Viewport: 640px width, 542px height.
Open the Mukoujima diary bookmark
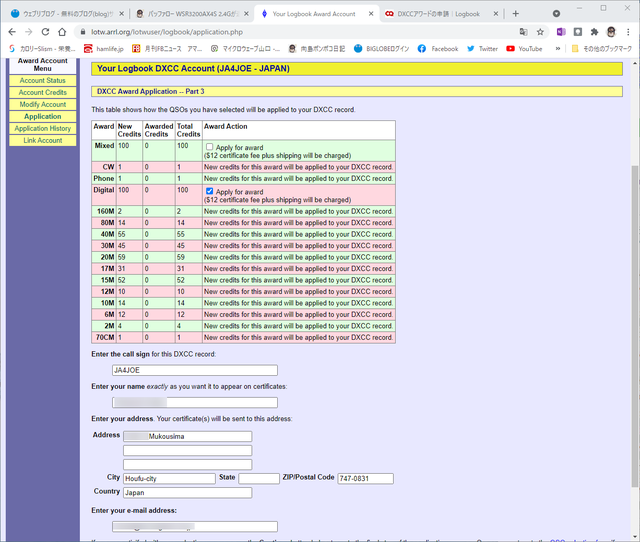(317, 49)
